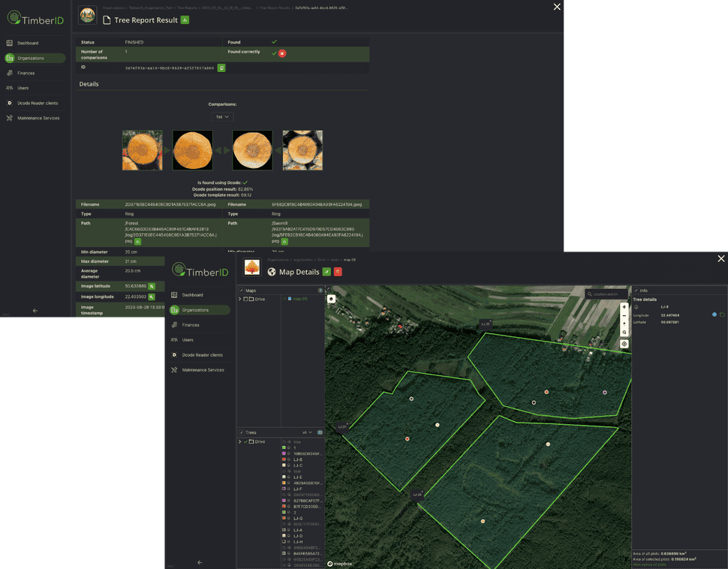Uncheck the Drive checkbox in Trees panel
This screenshot has height=569, width=728.
click(x=245, y=441)
